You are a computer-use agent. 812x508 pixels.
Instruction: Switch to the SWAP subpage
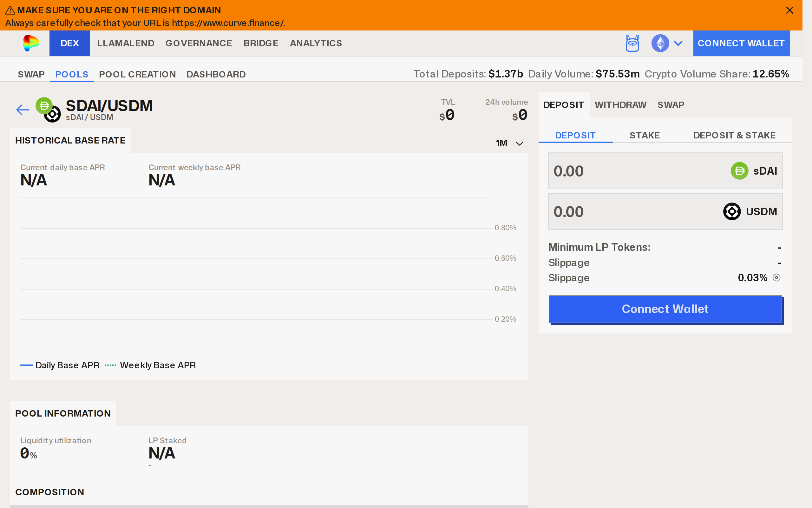pyautogui.click(x=31, y=74)
